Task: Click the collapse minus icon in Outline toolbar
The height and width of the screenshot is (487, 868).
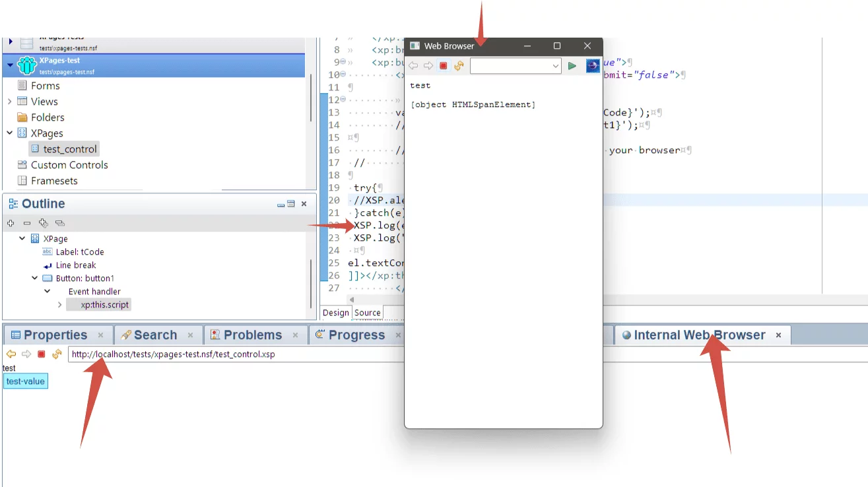Action: 27,223
